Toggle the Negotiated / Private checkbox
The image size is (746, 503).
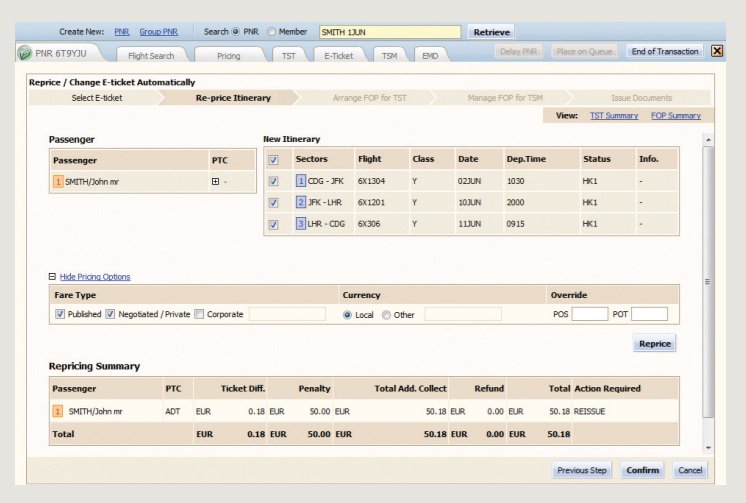110,314
